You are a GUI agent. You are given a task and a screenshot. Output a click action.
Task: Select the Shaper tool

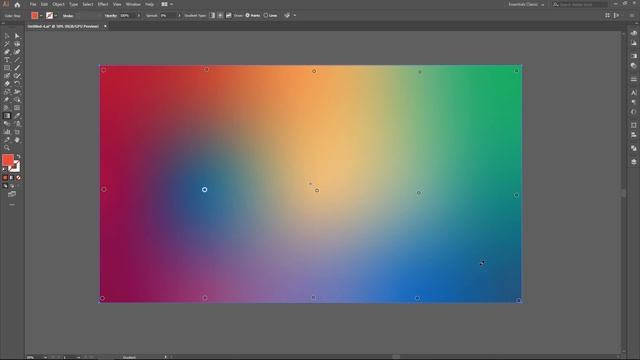click(7, 76)
